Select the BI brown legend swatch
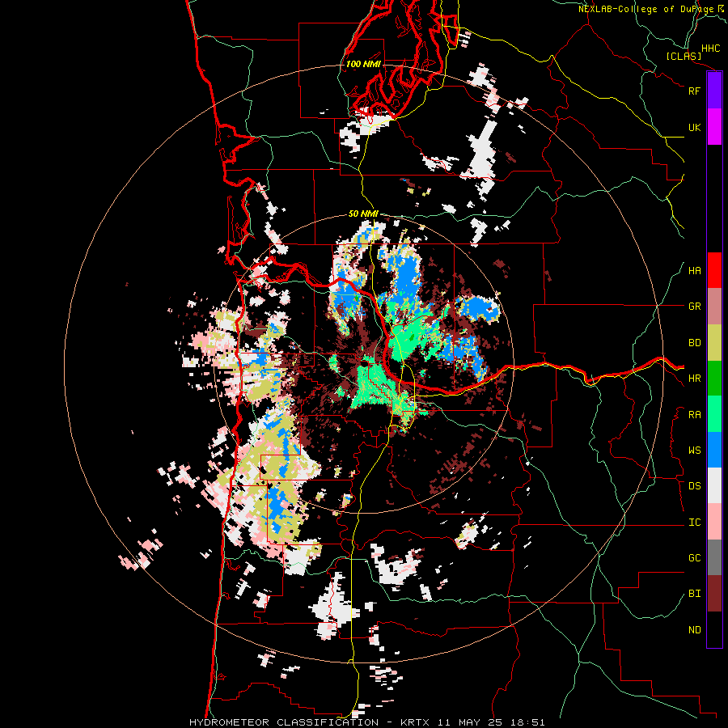Screen dimensions: 728x728 (714, 594)
